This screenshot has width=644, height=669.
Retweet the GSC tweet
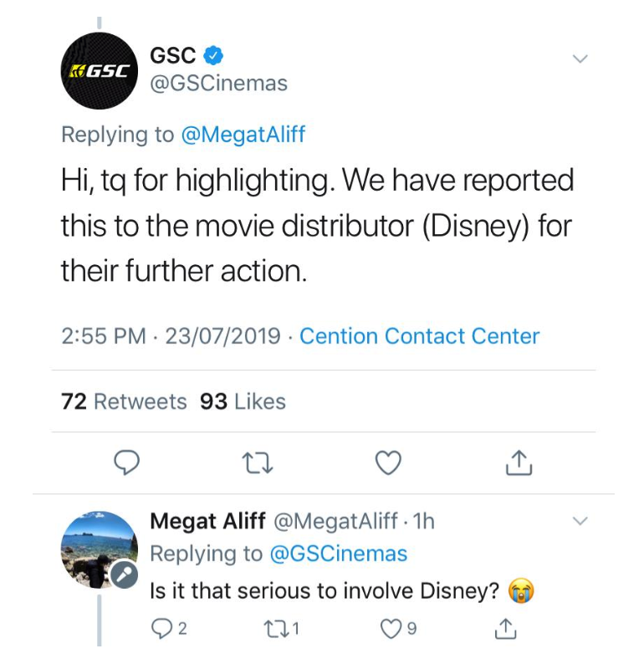[x=258, y=463]
